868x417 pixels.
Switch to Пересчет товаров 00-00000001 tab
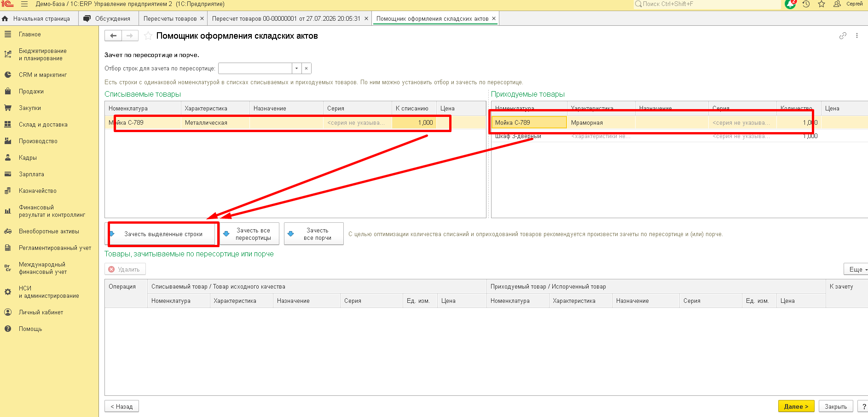coord(286,19)
